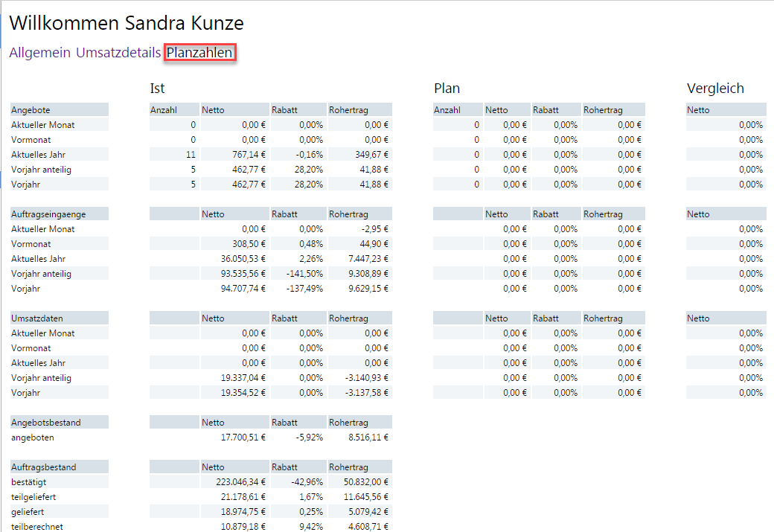774x532 pixels.
Task: Switch to the Umsatzdetails tab
Action: [x=118, y=53]
